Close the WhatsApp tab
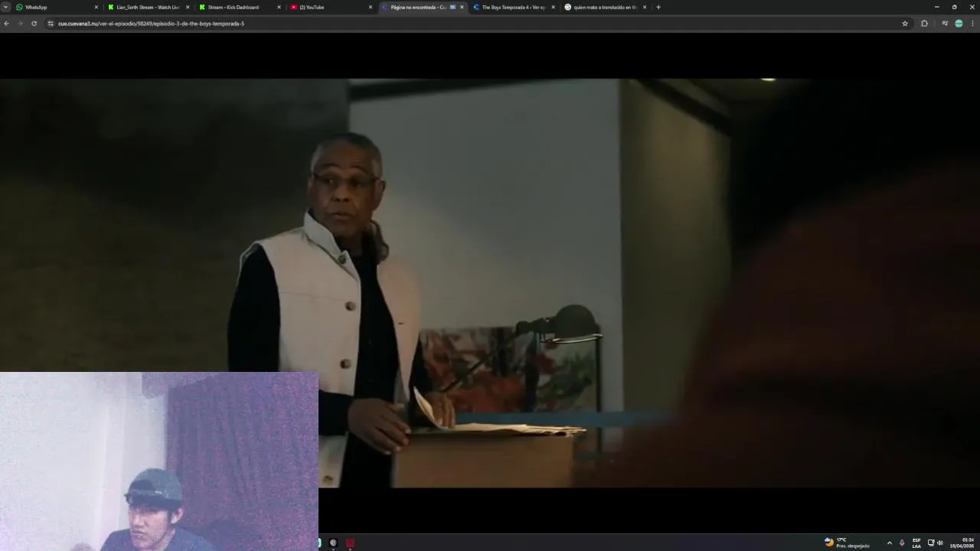This screenshot has width=980, height=551. (96, 7)
